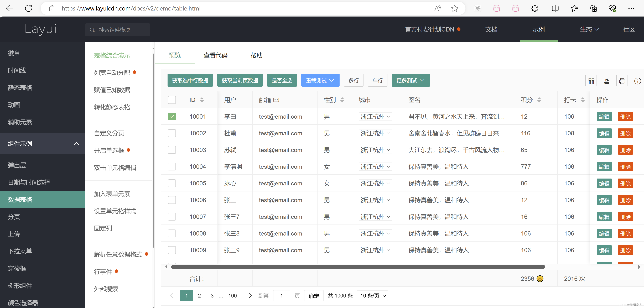Screen dimensions: 644x308
Task: Export table data icon
Action: point(607,81)
